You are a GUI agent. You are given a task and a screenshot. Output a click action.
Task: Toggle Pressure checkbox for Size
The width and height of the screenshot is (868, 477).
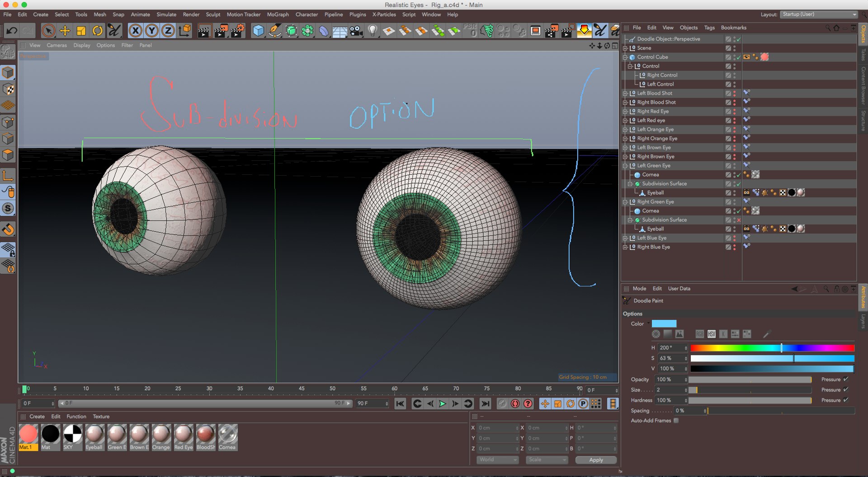pos(846,390)
